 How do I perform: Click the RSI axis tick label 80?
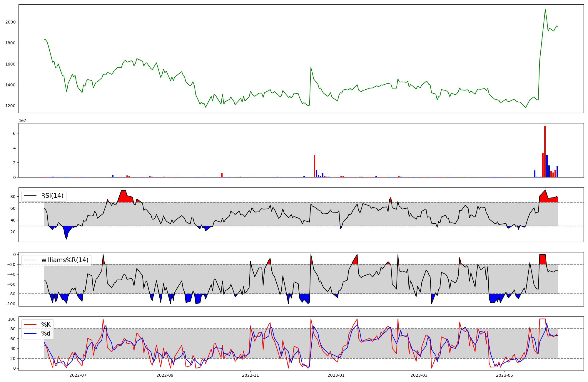13,196
